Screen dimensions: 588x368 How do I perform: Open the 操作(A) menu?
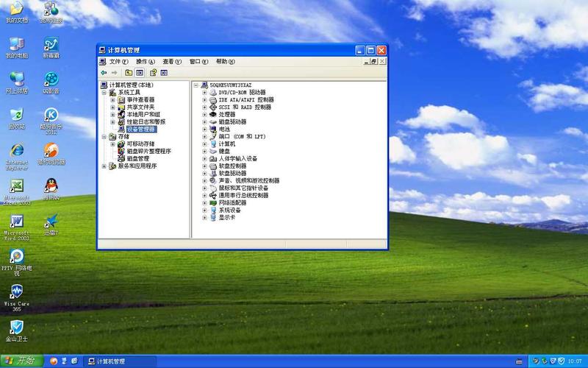(146, 62)
